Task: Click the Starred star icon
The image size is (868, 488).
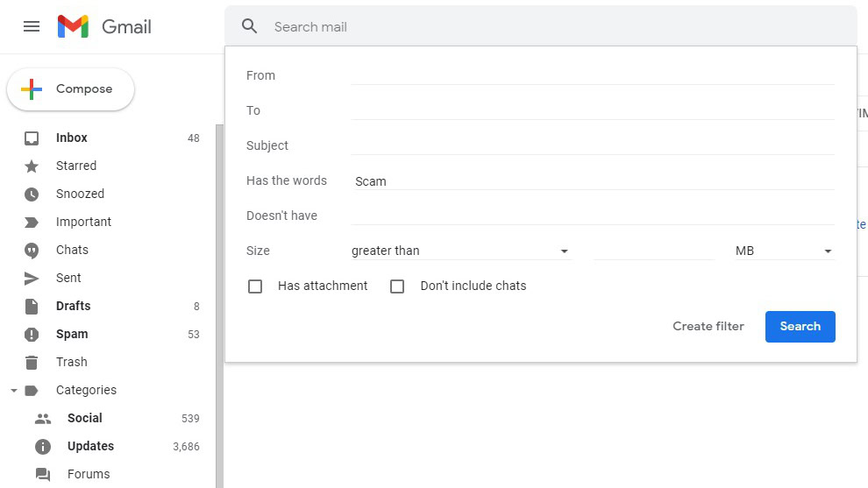Action: 32,166
